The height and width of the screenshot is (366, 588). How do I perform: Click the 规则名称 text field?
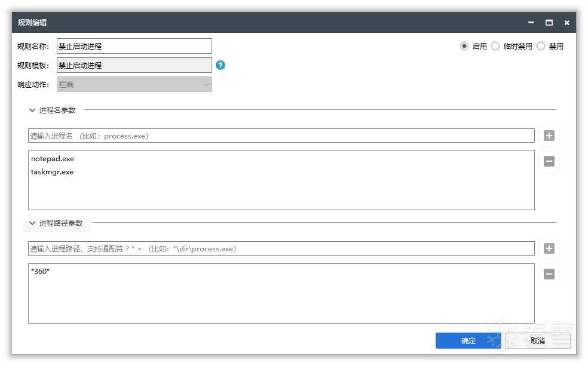[x=134, y=46]
